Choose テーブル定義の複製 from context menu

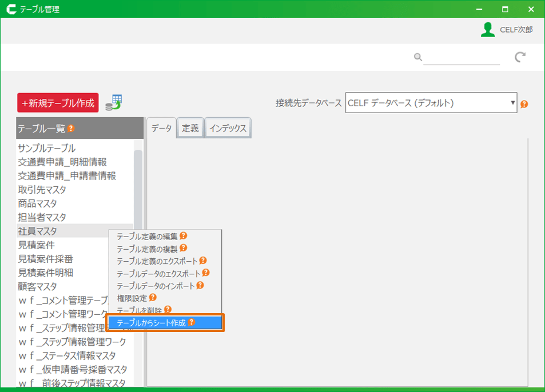[x=147, y=249]
